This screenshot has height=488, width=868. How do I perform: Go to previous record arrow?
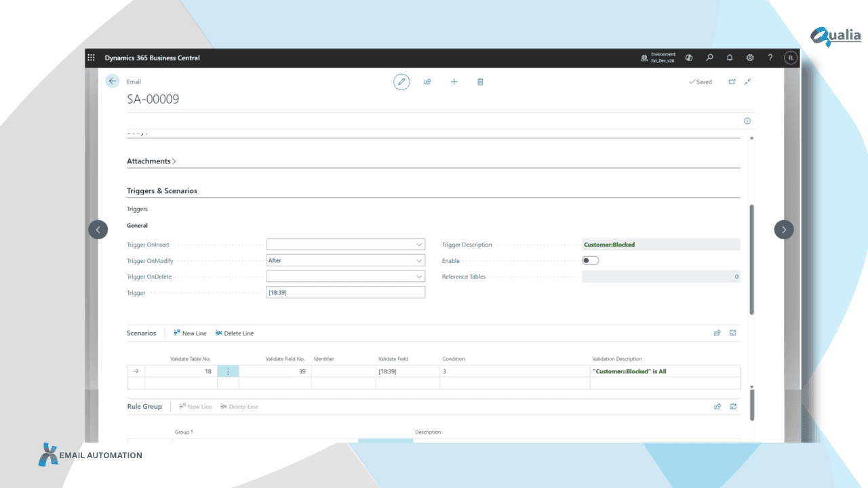pyautogui.click(x=98, y=230)
